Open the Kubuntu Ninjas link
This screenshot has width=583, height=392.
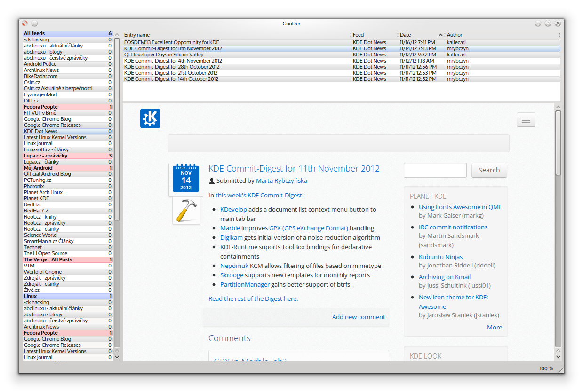tap(440, 257)
